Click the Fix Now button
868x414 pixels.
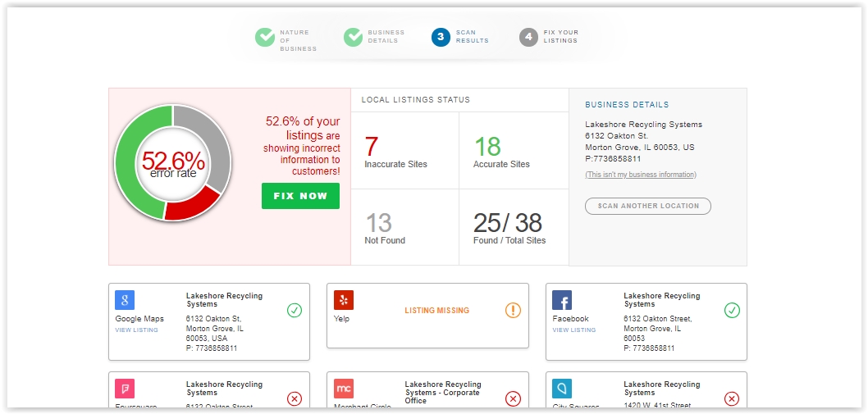pyautogui.click(x=300, y=196)
